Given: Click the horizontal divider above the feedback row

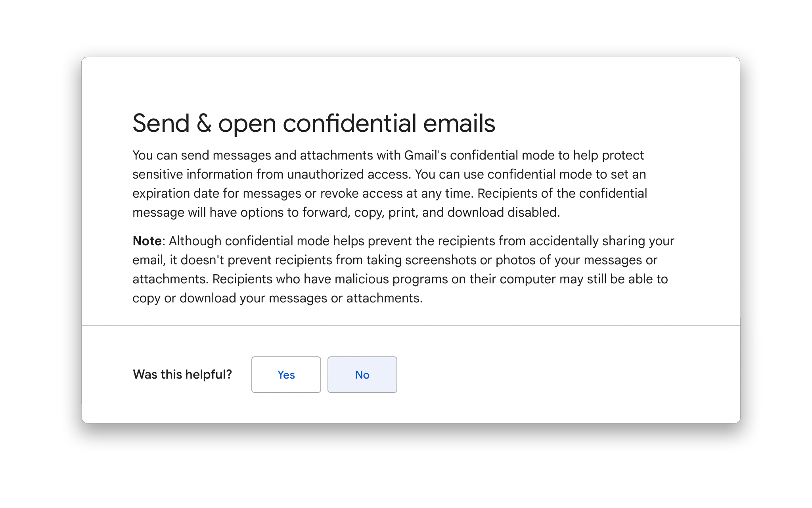Looking at the screenshot, I should point(411,326).
